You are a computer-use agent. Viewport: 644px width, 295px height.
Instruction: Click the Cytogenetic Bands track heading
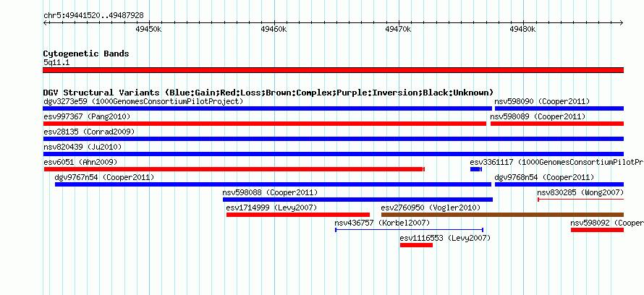pyautogui.click(x=86, y=54)
